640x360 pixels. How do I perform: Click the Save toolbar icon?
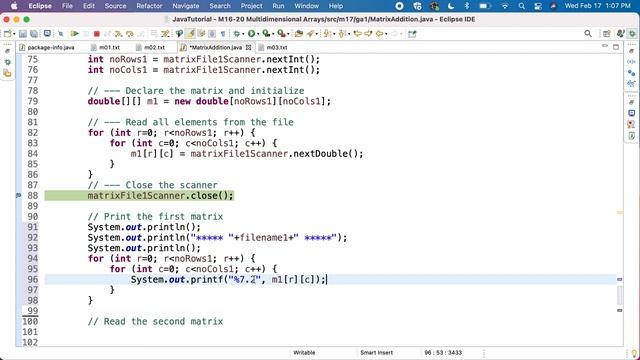coord(23,34)
